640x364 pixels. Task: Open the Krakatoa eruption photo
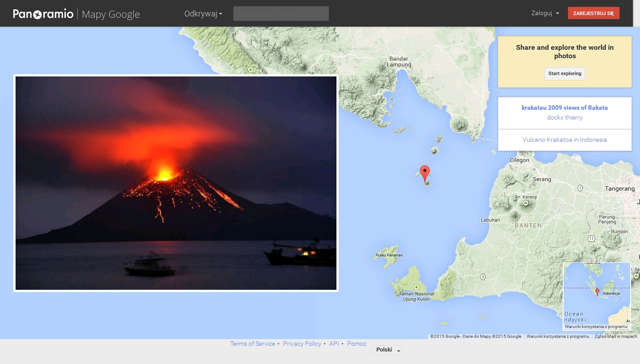click(176, 183)
